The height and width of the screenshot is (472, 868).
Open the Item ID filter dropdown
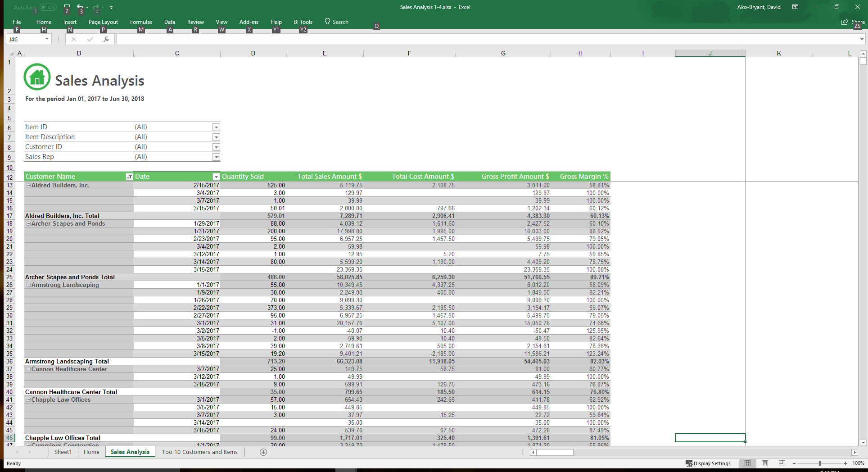(x=216, y=127)
